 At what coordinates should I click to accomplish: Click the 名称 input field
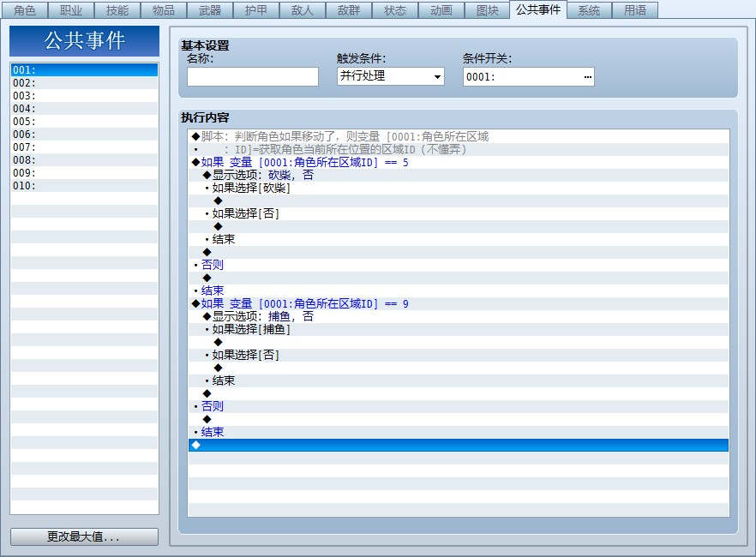[253, 76]
